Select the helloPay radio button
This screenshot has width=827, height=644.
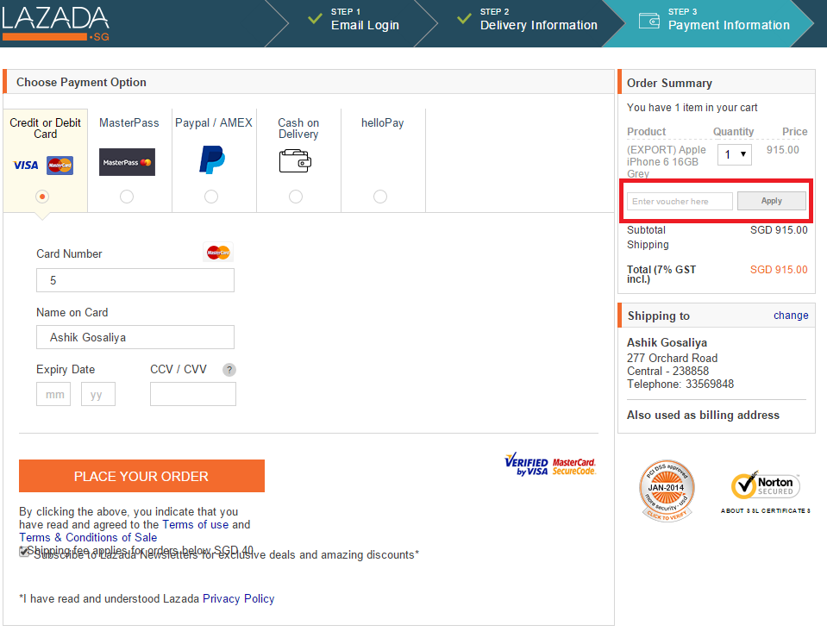[x=380, y=197]
